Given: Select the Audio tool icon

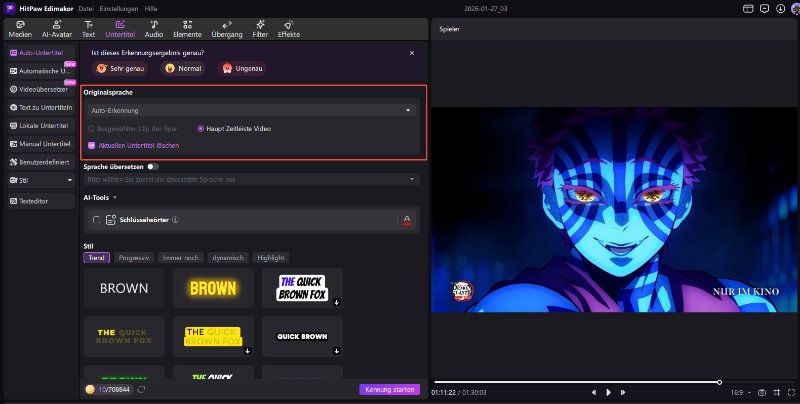Looking at the screenshot, I should [153, 24].
